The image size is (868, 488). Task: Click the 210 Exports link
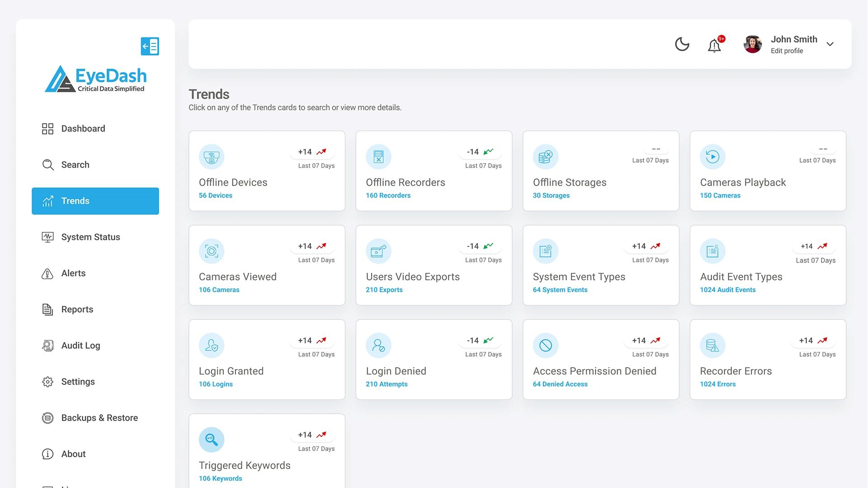tap(384, 290)
